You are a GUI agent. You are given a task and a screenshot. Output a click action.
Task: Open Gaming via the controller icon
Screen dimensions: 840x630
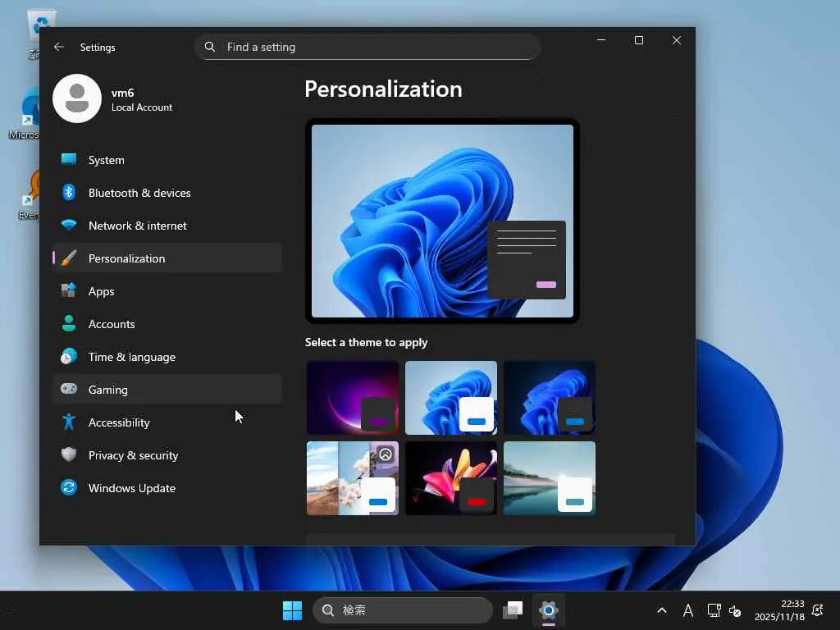click(x=69, y=390)
